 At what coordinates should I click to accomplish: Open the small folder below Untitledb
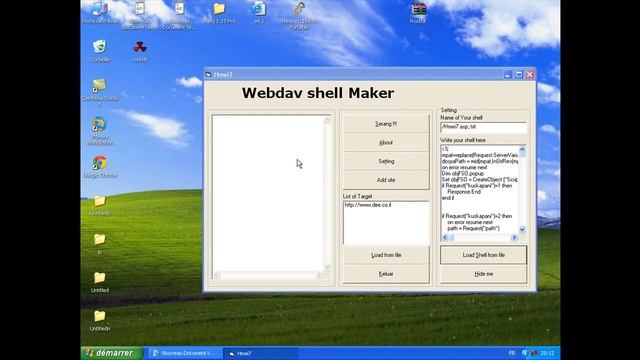click(100, 244)
